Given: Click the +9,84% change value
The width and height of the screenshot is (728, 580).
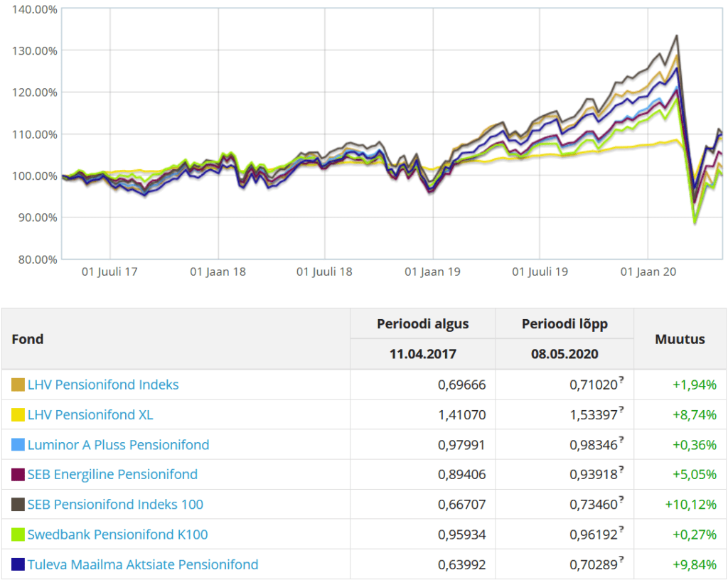Looking at the screenshot, I should 695,564.
